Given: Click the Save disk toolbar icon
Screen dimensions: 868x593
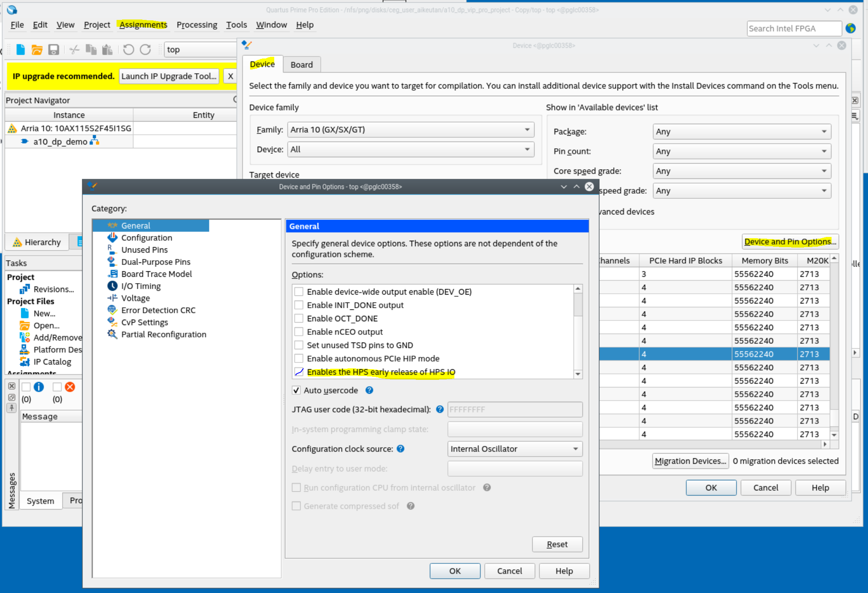Looking at the screenshot, I should pos(53,50).
